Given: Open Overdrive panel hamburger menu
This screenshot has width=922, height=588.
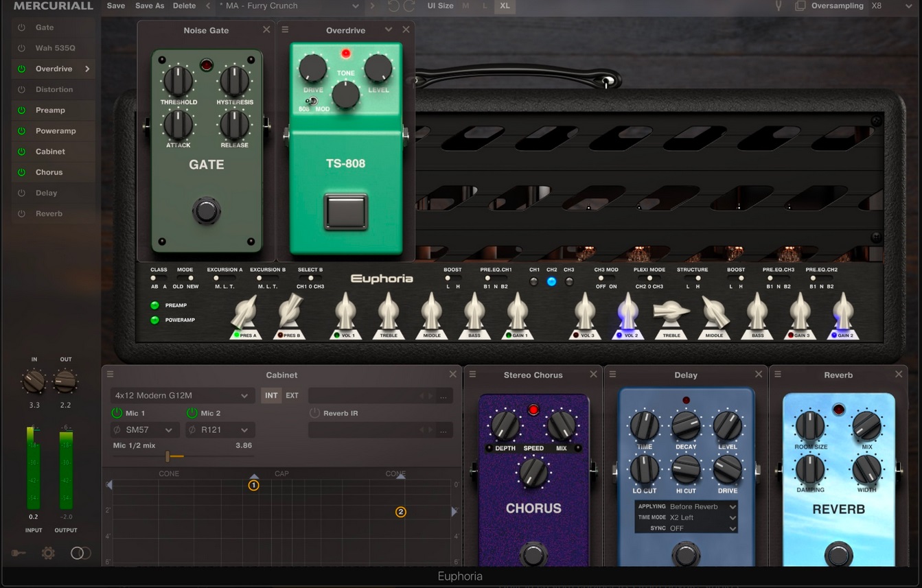Looking at the screenshot, I should 285,30.
